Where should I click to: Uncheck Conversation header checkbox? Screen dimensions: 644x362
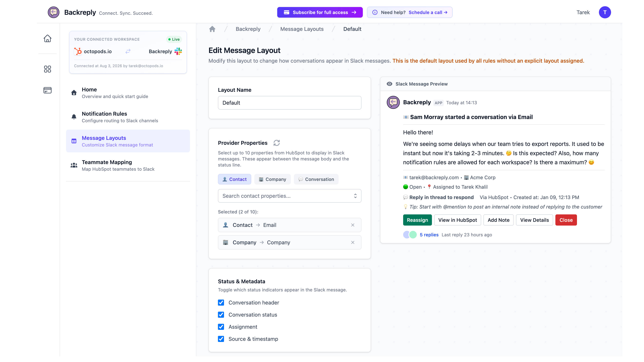click(x=221, y=303)
